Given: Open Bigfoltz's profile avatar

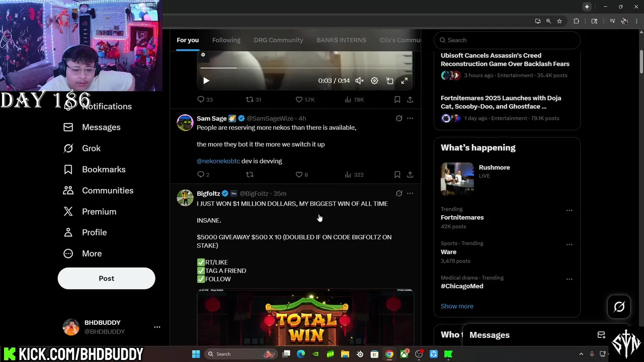Looking at the screenshot, I should (185, 198).
